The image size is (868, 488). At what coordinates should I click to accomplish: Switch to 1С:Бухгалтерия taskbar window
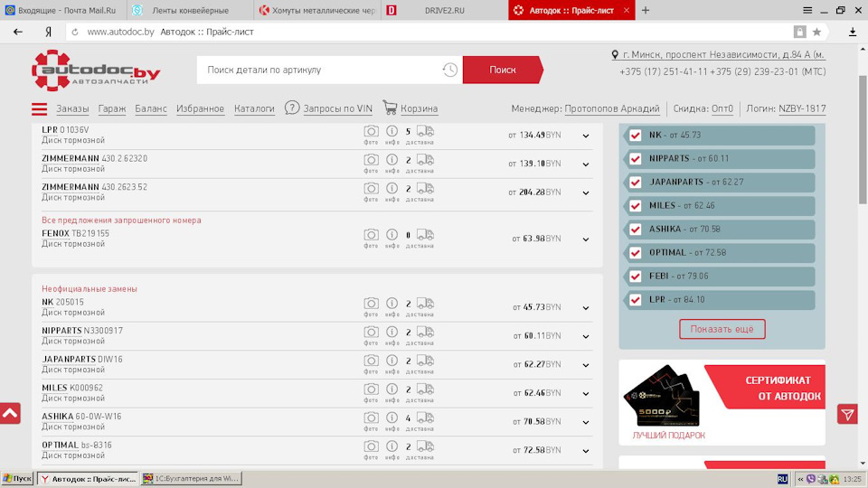click(x=192, y=479)
